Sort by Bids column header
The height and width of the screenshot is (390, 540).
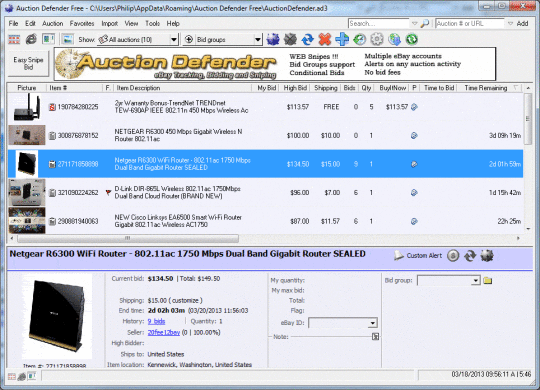click(x=349, y=88)
